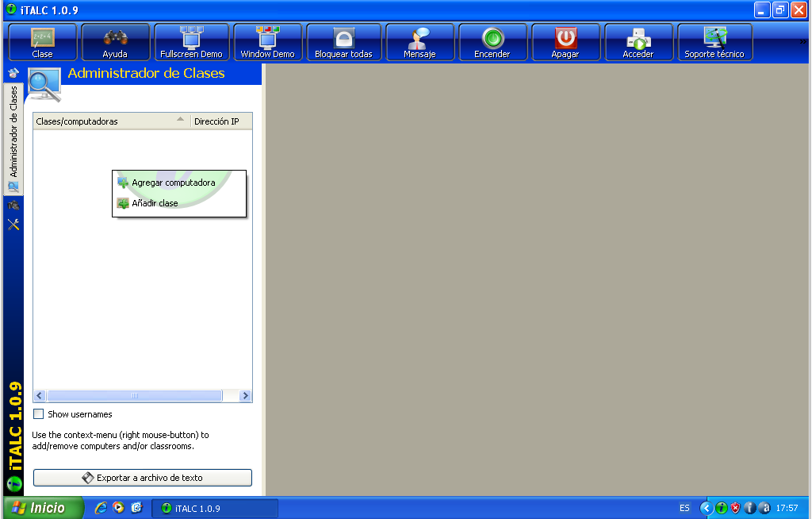Click Exportar a archivo de texto button
Viewport: 812px width, 519px height.
pos(143,478)
